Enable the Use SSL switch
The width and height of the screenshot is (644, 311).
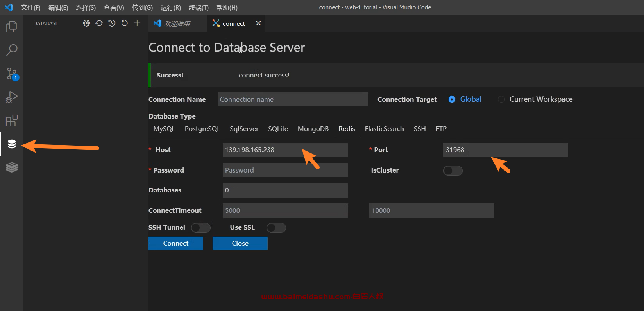coord(276,228)
